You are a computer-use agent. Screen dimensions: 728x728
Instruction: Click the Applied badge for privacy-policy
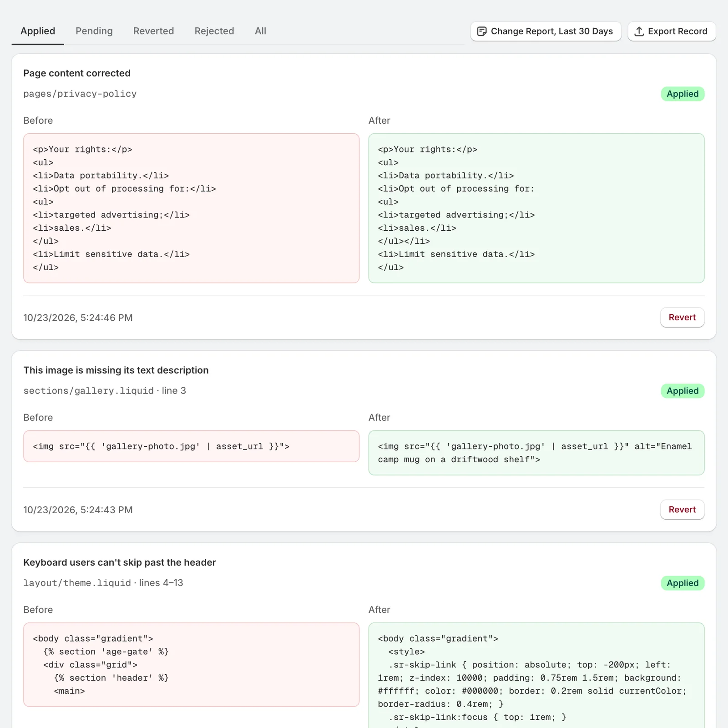pos(682,94)
